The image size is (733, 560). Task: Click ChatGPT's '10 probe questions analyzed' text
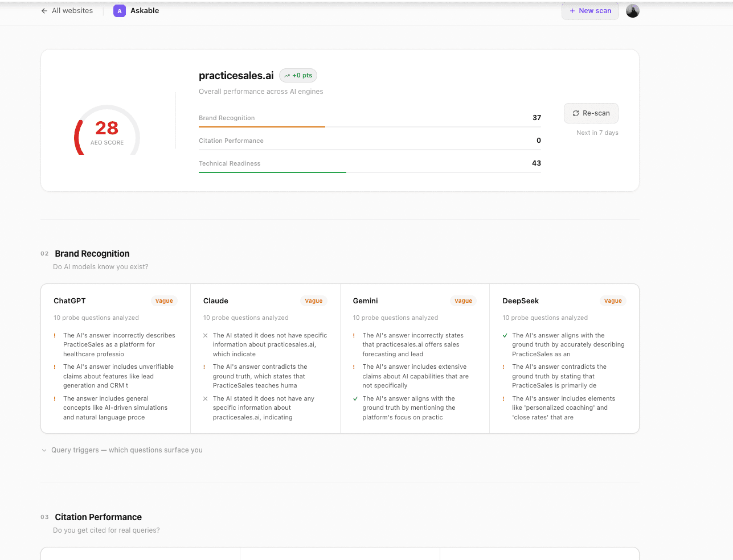pos(96,318)
